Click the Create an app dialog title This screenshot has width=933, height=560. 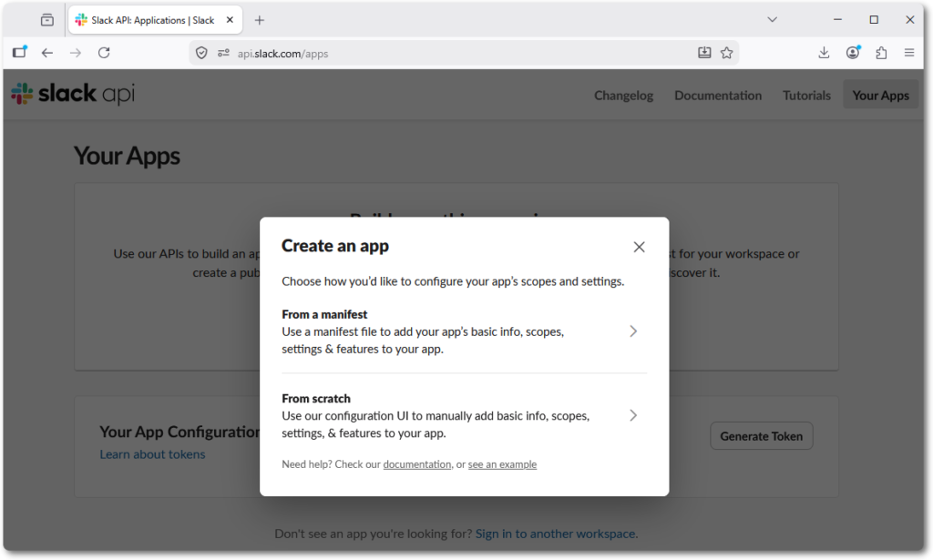click(x=335, y=246)
